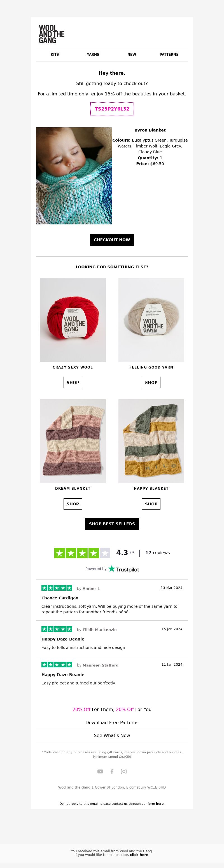Open the YouTube social icon
Image resolution: width=224 pixels, height=868 pixels.
pyautogui.click(x=100, y=771)
